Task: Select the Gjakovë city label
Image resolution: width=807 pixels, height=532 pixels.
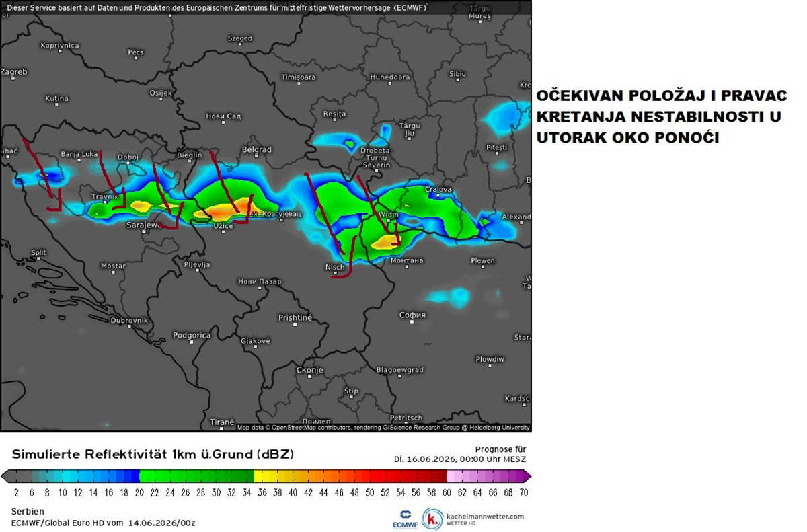Action: [256, 341]
